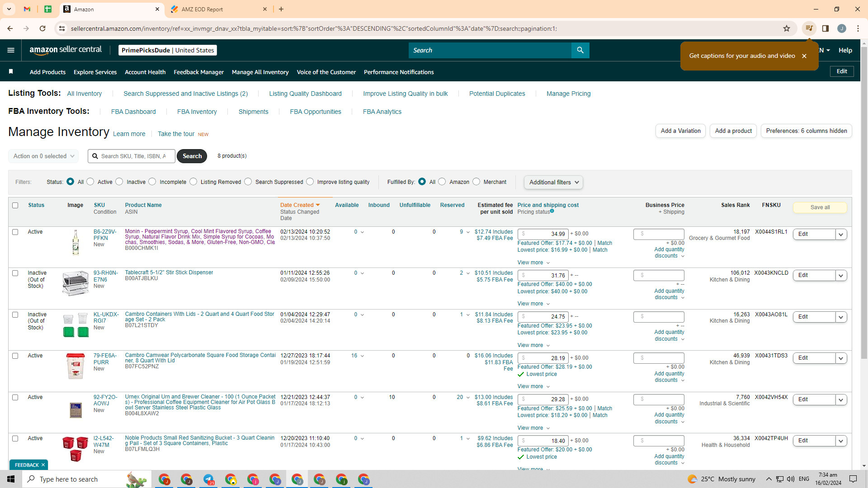Open browser tab search dropdown

pos(9,9)
